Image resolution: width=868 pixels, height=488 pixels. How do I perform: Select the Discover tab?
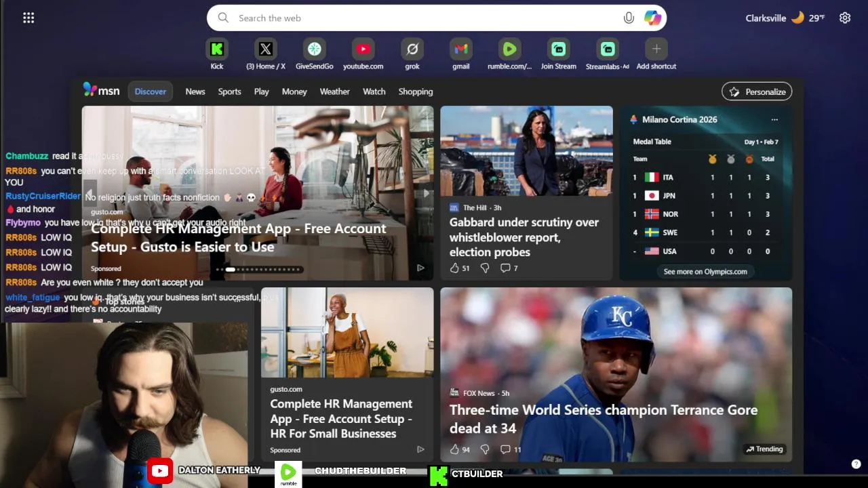pos(151,91)
